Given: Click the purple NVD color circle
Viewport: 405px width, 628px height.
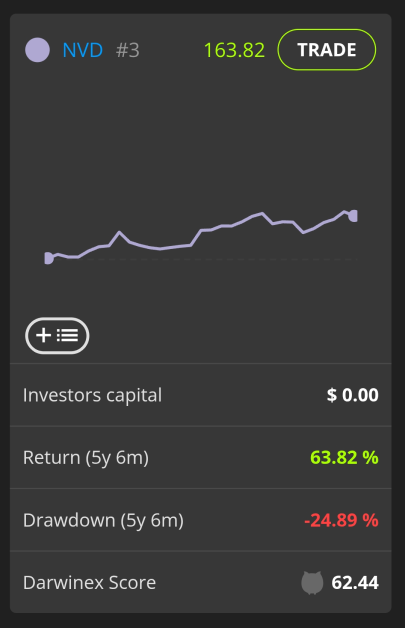Looking at the screenshot, I should point(37,50).
